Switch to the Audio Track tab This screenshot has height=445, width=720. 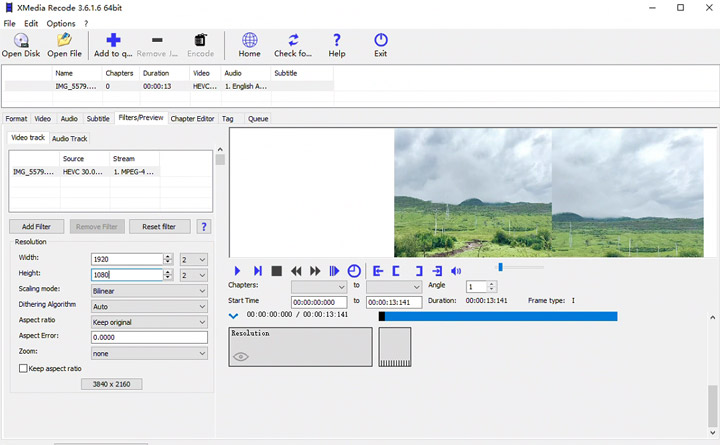click(x=69, y=138)
